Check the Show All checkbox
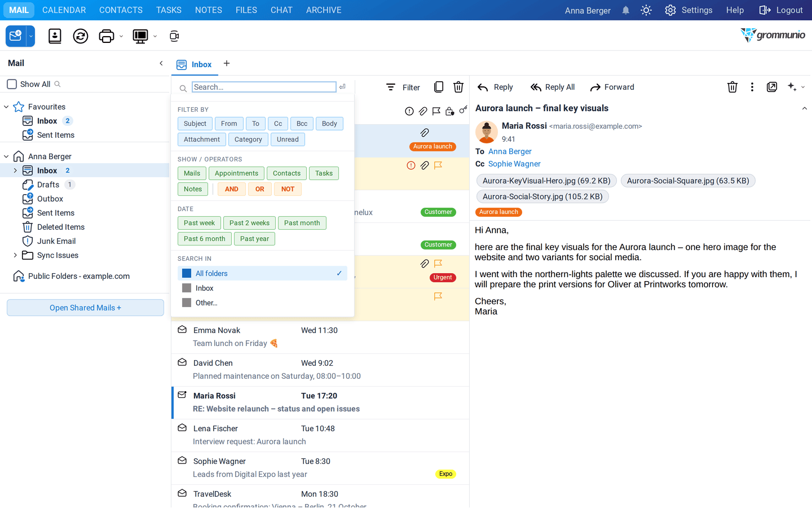This screenshot has width=812, height=508. click(12, 84)
